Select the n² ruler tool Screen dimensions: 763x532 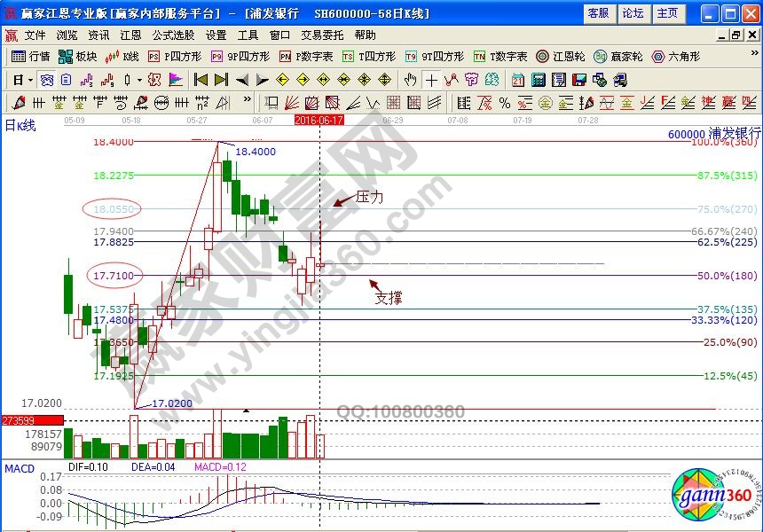(202, 103)
